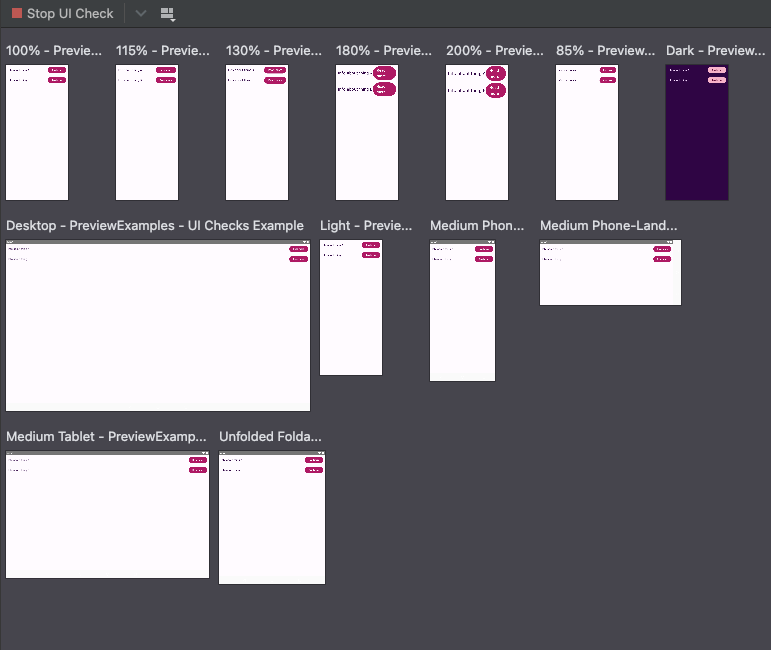Screen dimensions: 771x650
Task: Click the 'Medium Phon...' label
Action: click(477, 226)
